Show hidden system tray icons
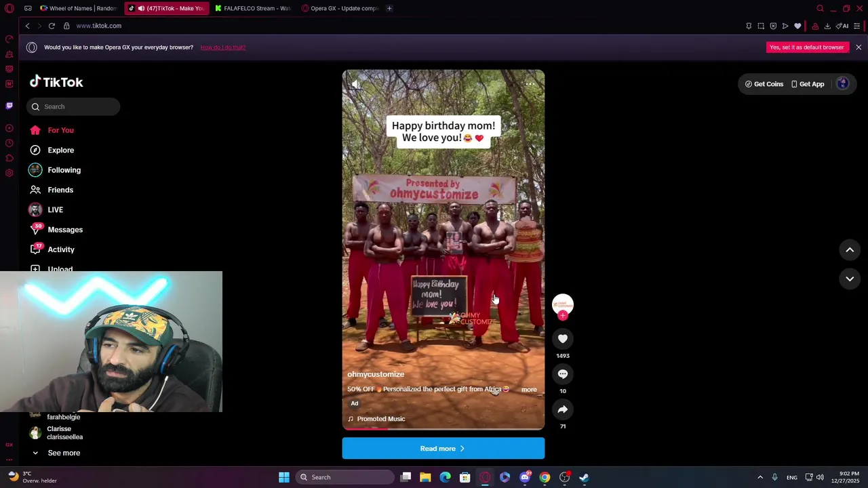Viewport: 868px width, 488px height. [760, 477]
